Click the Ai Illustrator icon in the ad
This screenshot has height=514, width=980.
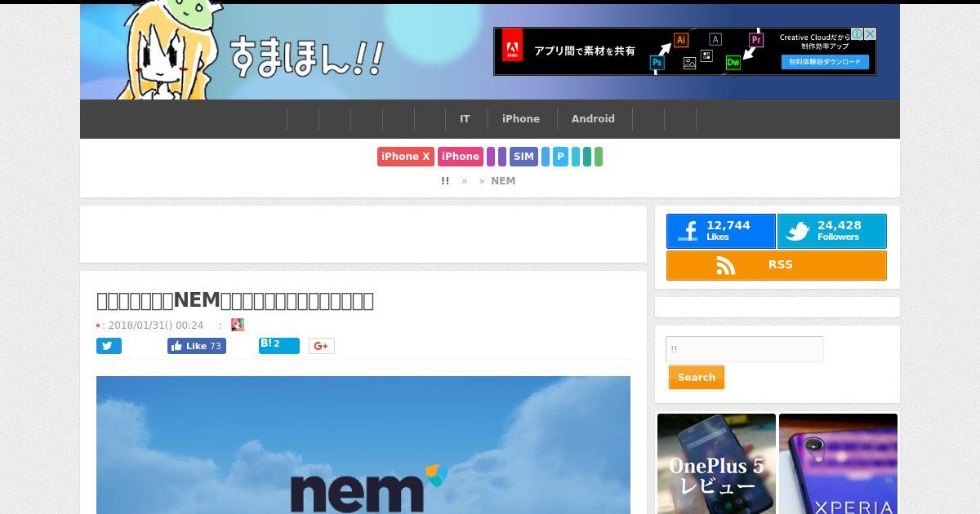(681, 40)
